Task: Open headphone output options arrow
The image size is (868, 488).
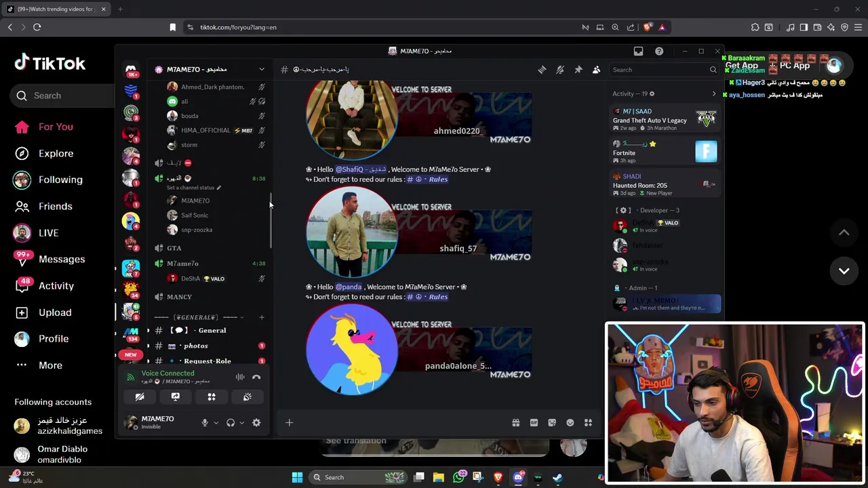Action: (x=241, y=423)
